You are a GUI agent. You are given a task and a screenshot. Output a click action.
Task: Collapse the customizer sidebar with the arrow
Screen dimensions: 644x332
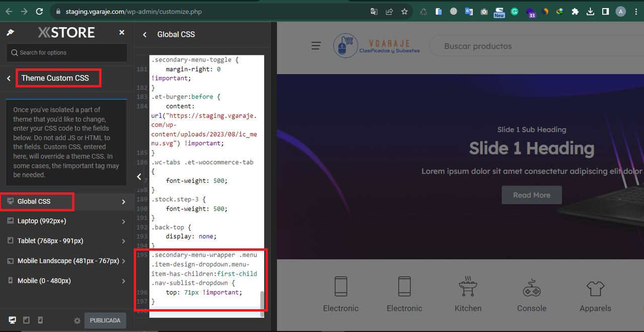(139, 177)
